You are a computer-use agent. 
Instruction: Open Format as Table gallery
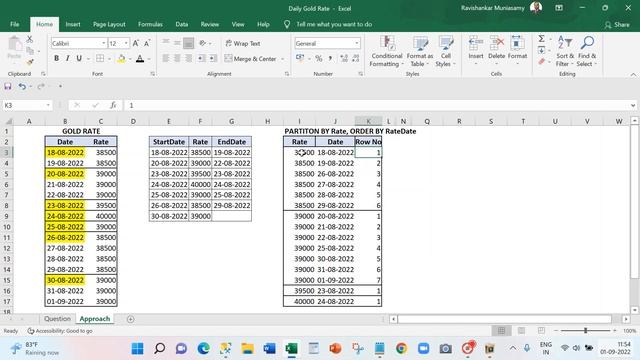pos(420,51)
